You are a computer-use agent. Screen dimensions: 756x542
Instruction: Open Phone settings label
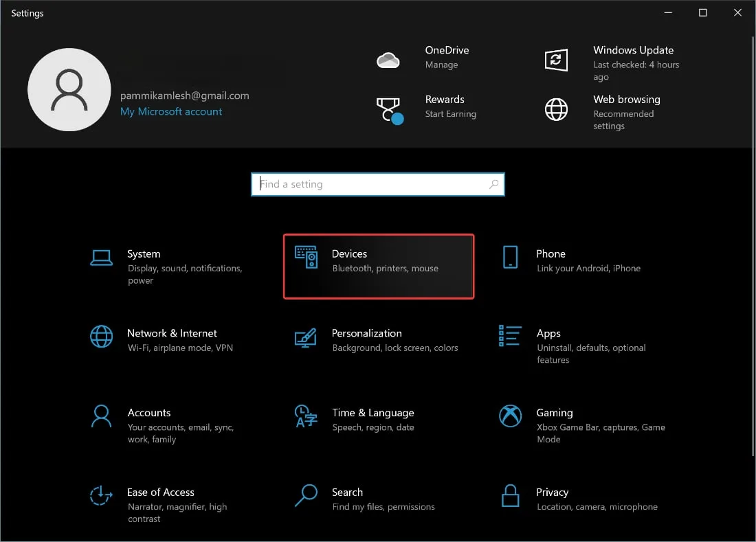(x=551, y=254)
